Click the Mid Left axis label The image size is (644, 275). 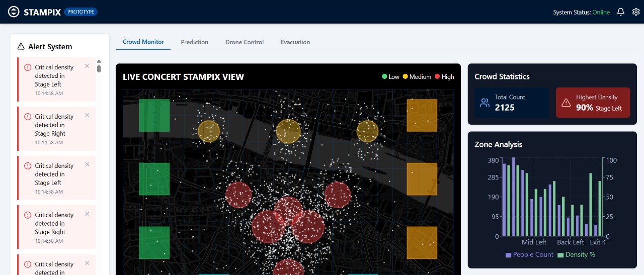point(534,242)
